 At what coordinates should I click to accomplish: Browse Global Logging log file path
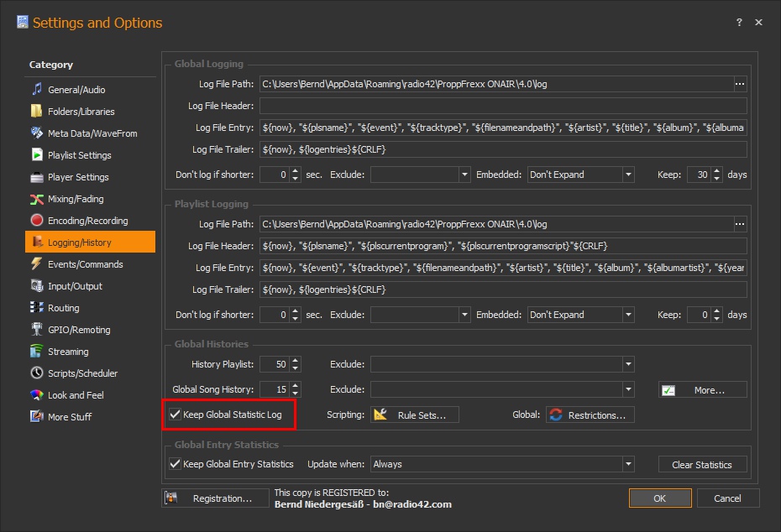[x=740, y=84]
